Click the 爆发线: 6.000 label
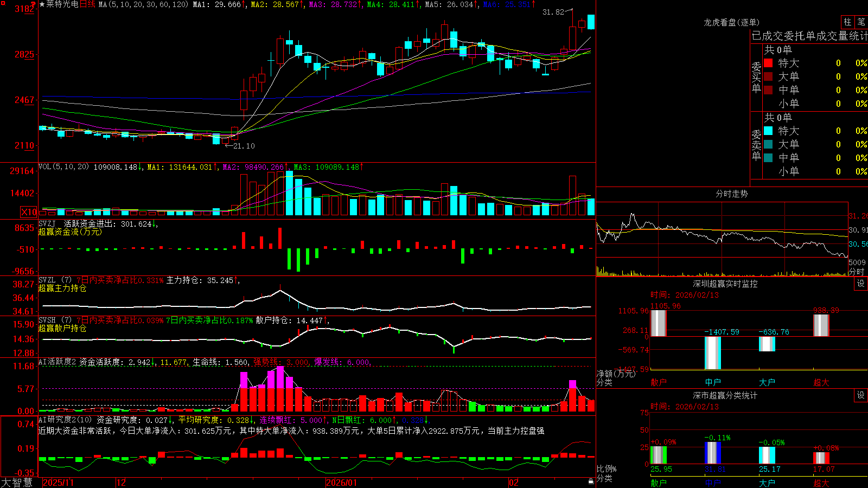Image resolution: width=868 pixels, height=488 pixels. point(342,362)
